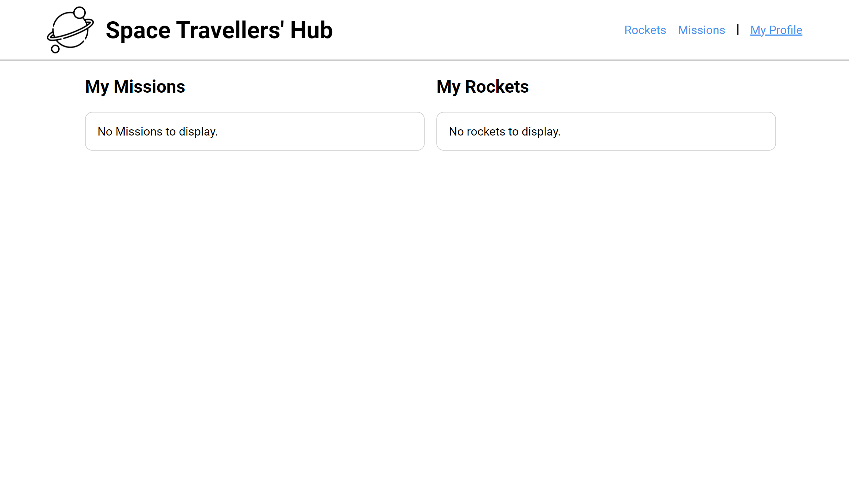Click the 'No rockets to display' card
Image resolution: width=849 pixels, height=504 pixels.
pyautogui.click(x=606, y=131)
